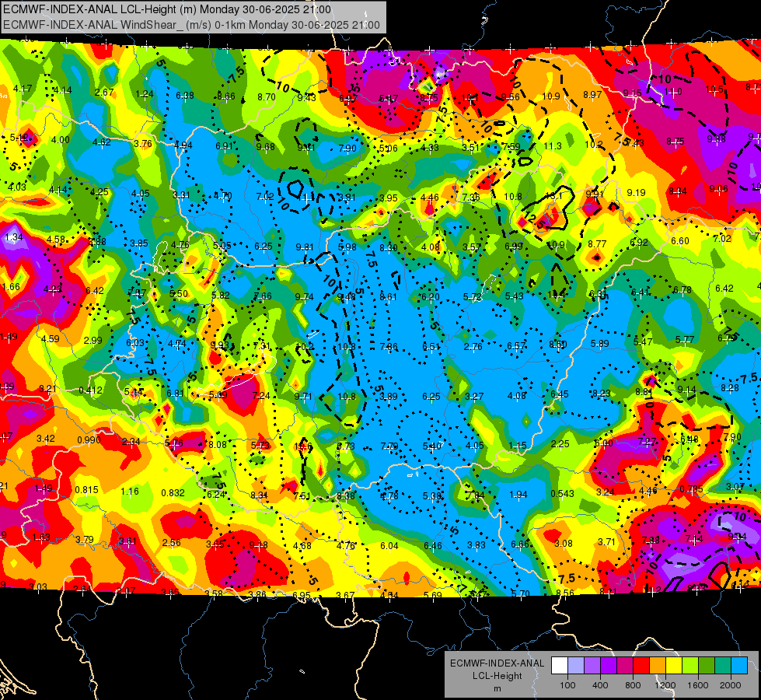Click the wind shear value "2.67"
This screenshot has width=761, height=700.
[104, 93]
